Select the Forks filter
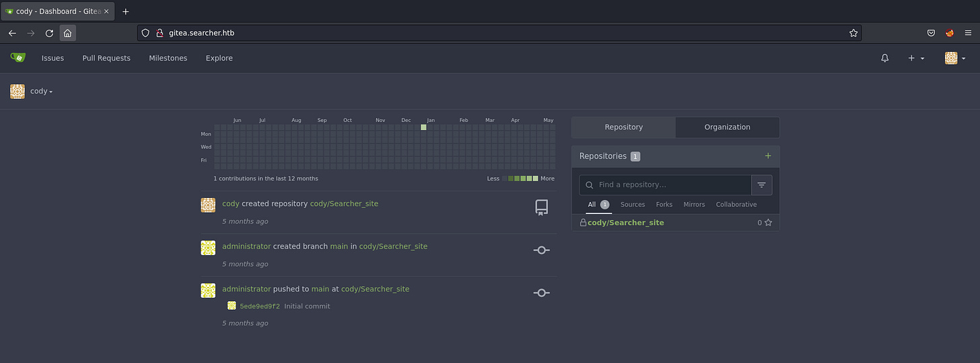Screen dimensions: 980x363 tap(664, 205)
